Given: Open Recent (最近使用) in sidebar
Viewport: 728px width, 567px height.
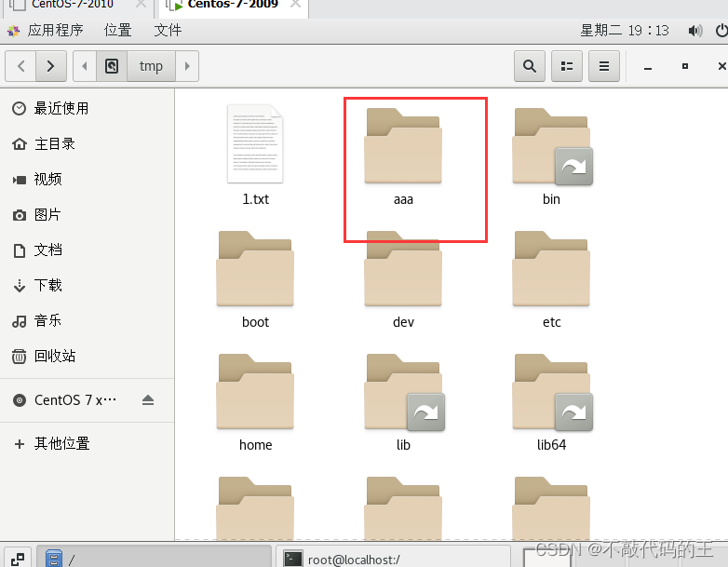Looking at the screenshot, I should pyautogui.click(x=88, y=109).
